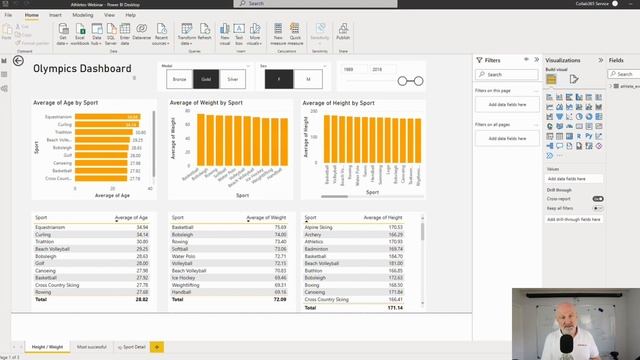Insert a New visual from ribbon
The image size is (640, 360).
click(225, 34)
